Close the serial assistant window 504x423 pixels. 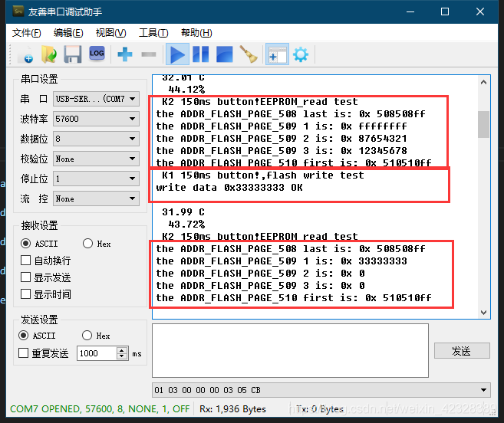coord(480,12)
